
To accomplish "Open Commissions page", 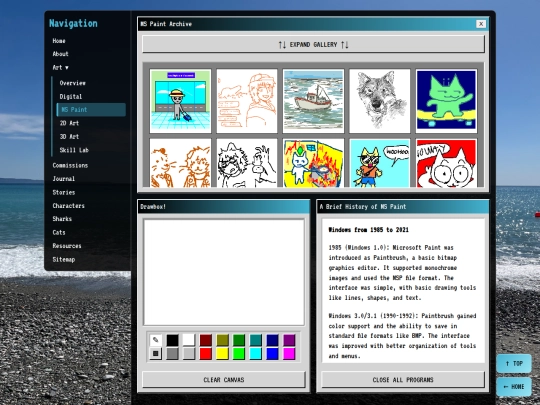I will coord(70,165).
